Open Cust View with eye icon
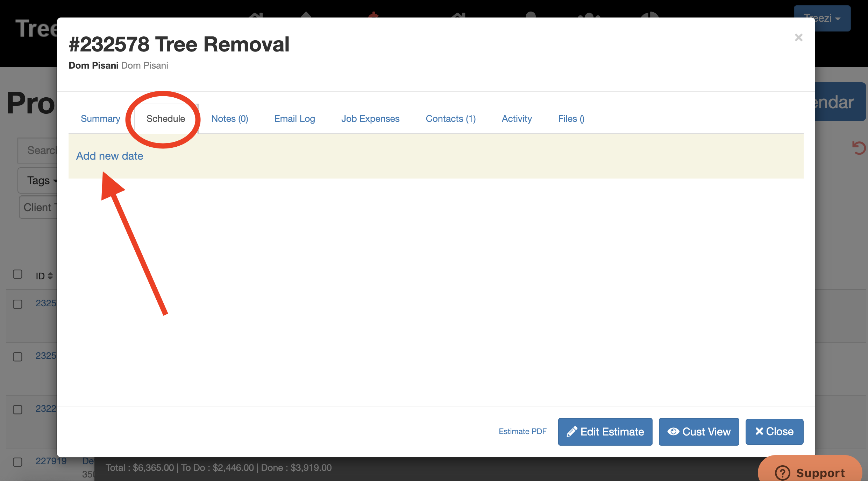This screenshot has width=868, height=481. point(699,432)
